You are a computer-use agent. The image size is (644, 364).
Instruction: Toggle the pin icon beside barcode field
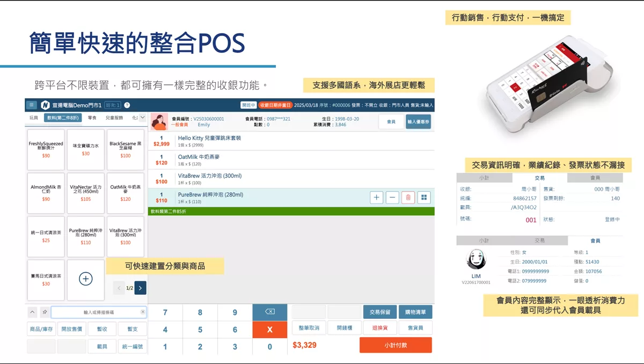(45, 312)
